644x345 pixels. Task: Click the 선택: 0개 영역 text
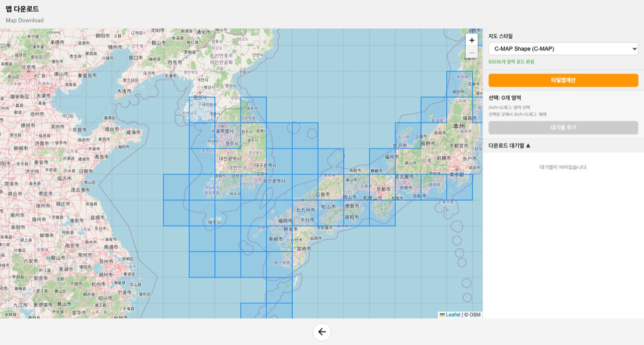click(505, 98)
